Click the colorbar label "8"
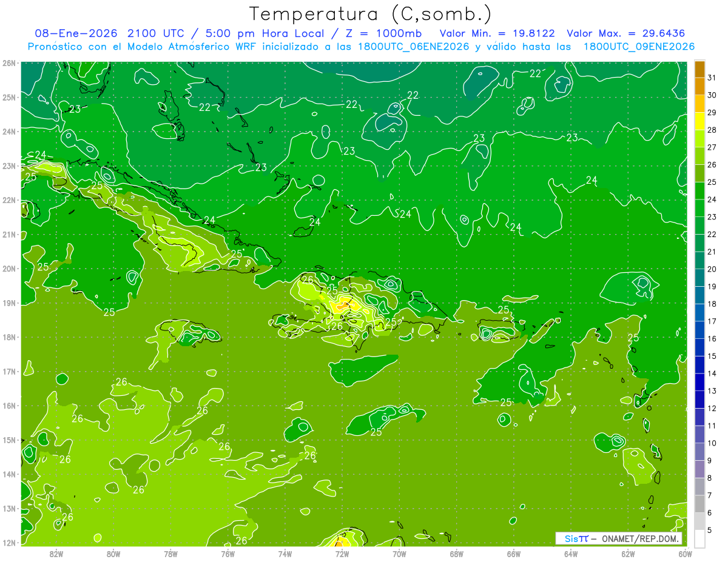Viewport: 728px width, 562px height. coord(710,478)
